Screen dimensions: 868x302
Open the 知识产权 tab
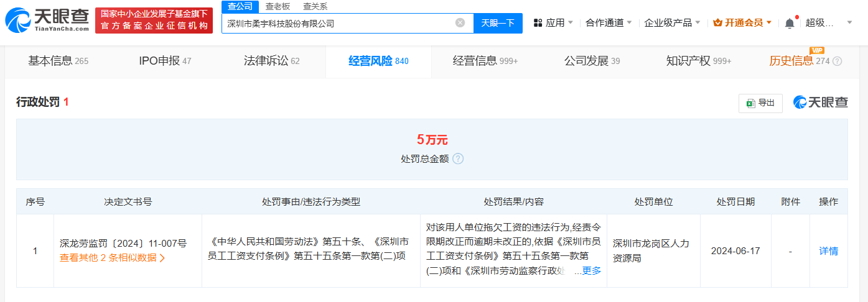[699, 61]
